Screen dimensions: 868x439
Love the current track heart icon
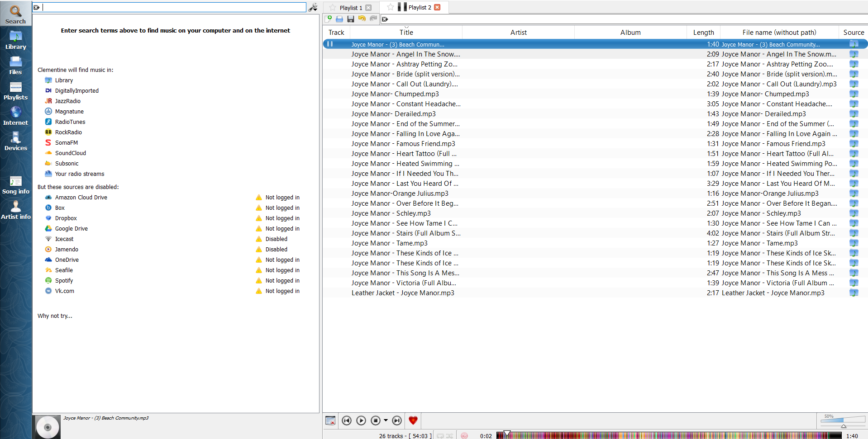pos(413,420)
